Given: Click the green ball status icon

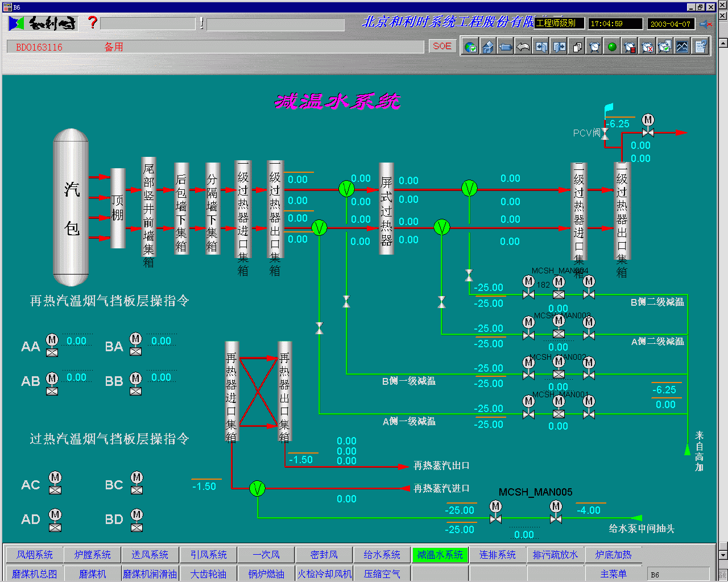Looking at the screenshot, I should pos(612,47).
